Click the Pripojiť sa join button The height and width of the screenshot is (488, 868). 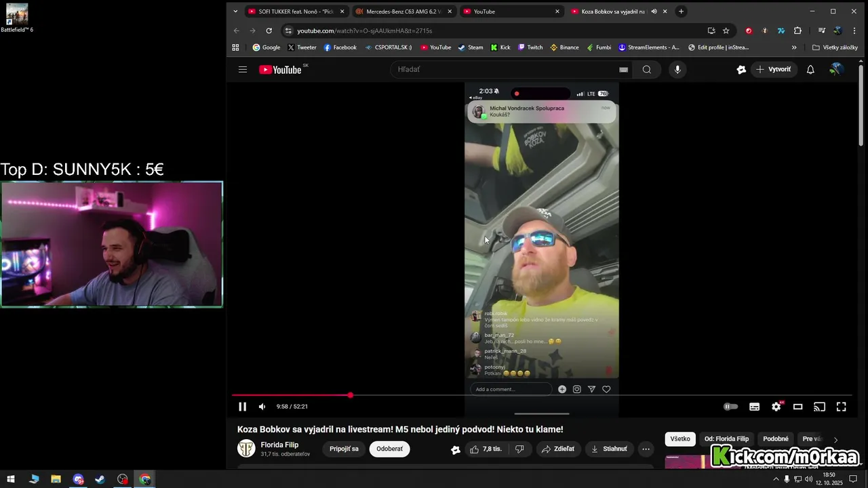click(344, 449)
